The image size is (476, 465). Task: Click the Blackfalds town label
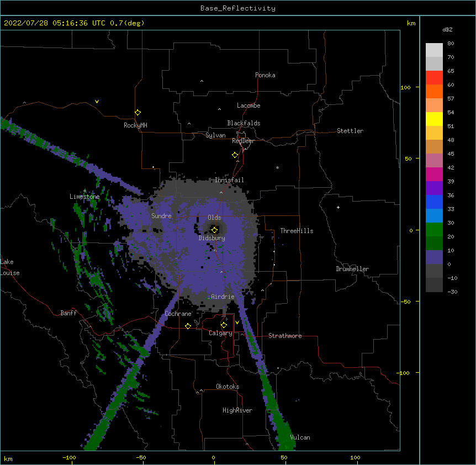(x=244, y=123)
